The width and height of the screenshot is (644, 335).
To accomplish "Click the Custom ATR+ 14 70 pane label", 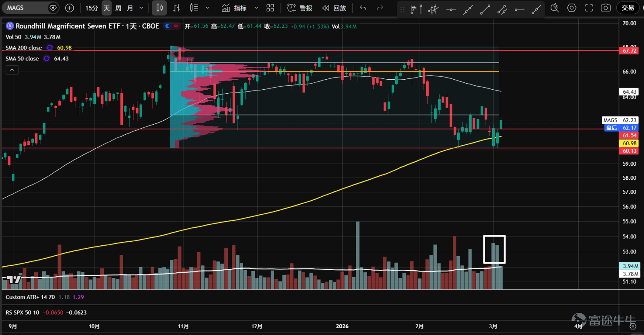I will [x=30, y=297].
